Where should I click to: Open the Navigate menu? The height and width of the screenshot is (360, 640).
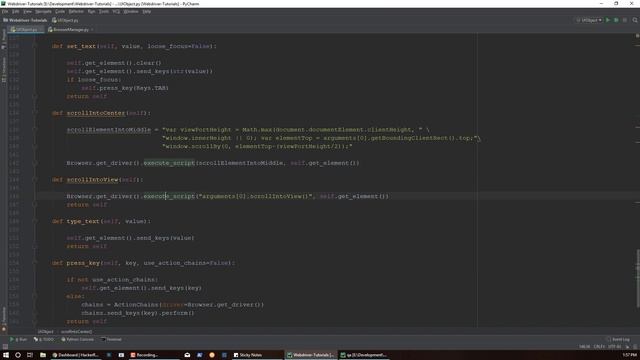[43, 11]
